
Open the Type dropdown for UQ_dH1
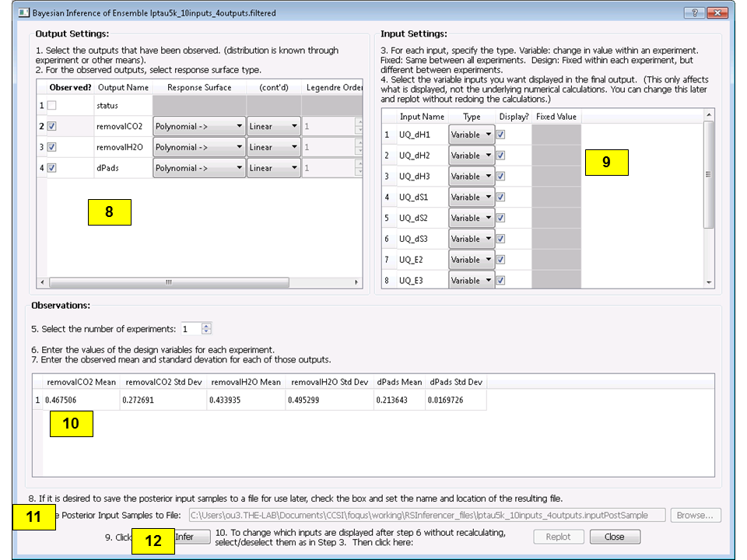472,134
